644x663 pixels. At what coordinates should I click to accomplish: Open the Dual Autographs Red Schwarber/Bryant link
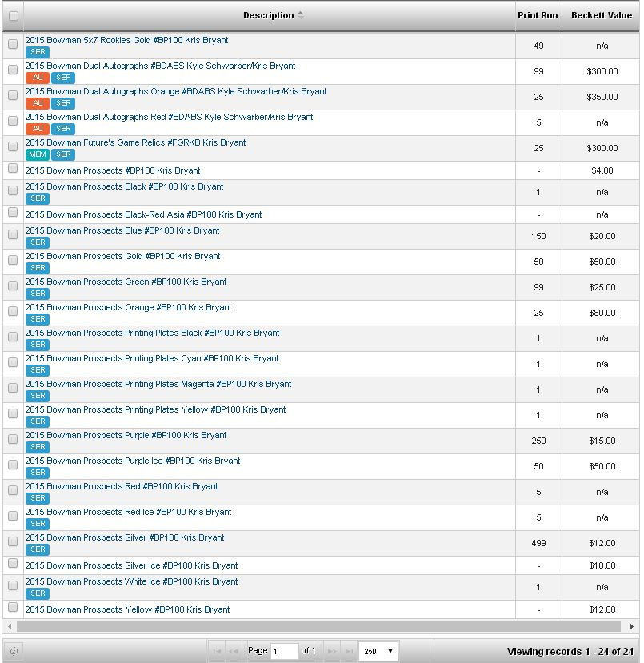click(x=169, y=117)
